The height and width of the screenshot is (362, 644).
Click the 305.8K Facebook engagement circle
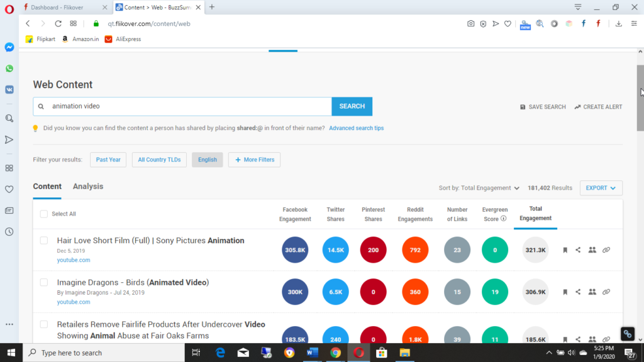pos(295,250)
